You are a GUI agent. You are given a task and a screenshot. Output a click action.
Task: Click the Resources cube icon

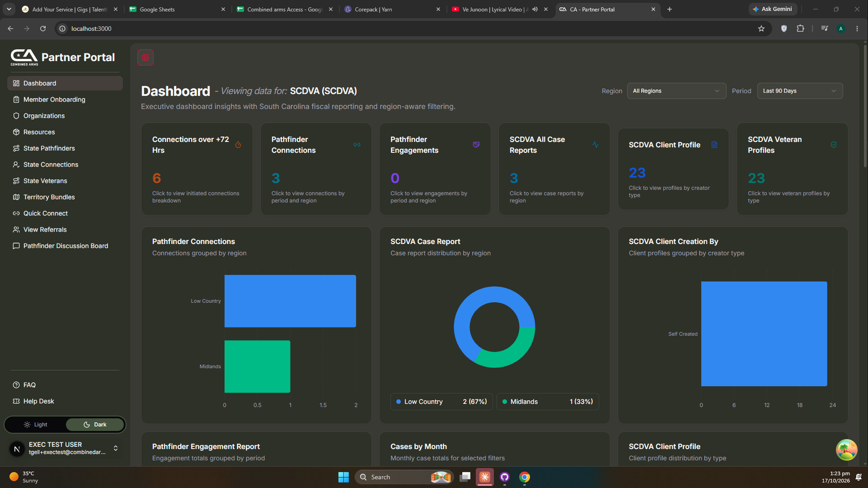[16, 132]
